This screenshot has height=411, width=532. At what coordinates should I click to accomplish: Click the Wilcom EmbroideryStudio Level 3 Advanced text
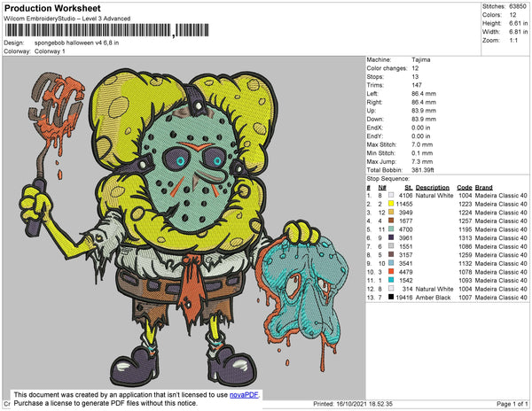[67, 19]
